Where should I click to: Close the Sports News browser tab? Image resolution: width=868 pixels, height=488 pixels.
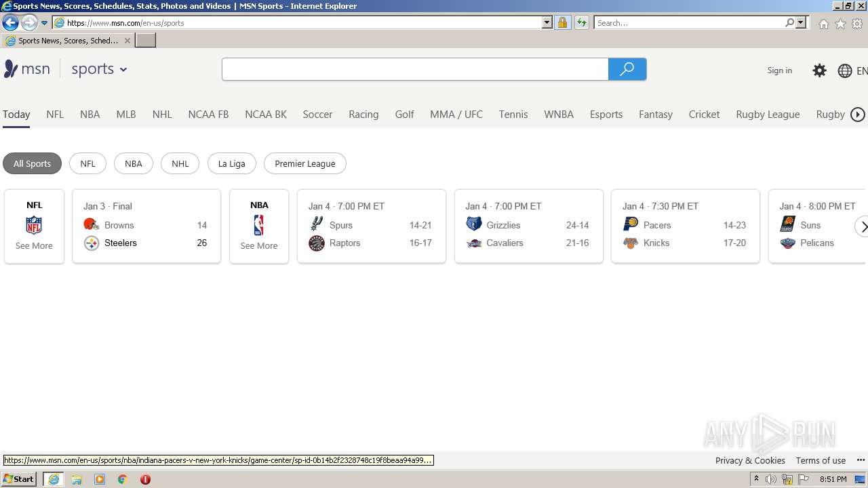tap(127, 41)
